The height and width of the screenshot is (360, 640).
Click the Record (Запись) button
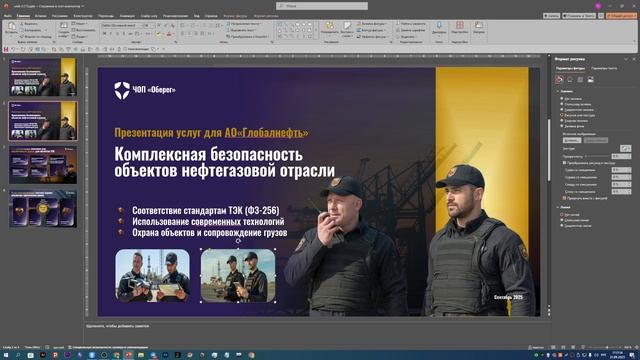point(551,16)
